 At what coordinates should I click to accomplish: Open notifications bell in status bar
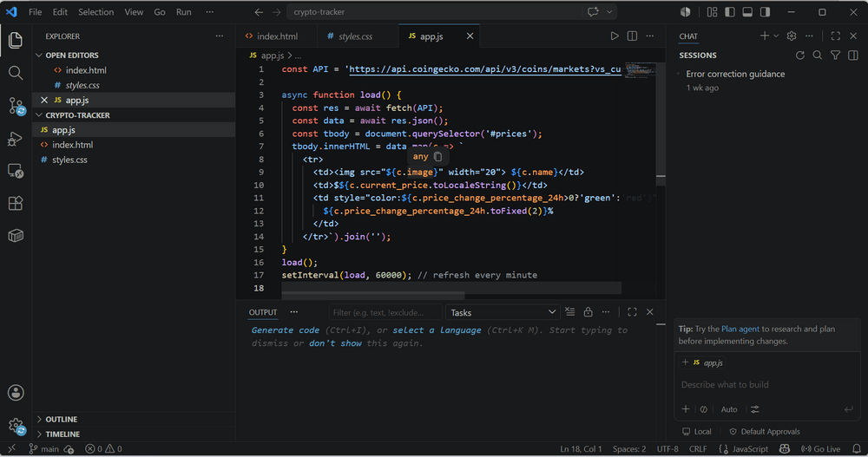pyautogui.click(x=857, y=448)
